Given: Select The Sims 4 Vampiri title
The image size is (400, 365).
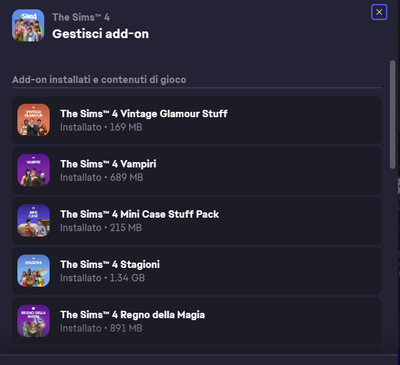Looking at the screenshot, I should click(108, 164).
